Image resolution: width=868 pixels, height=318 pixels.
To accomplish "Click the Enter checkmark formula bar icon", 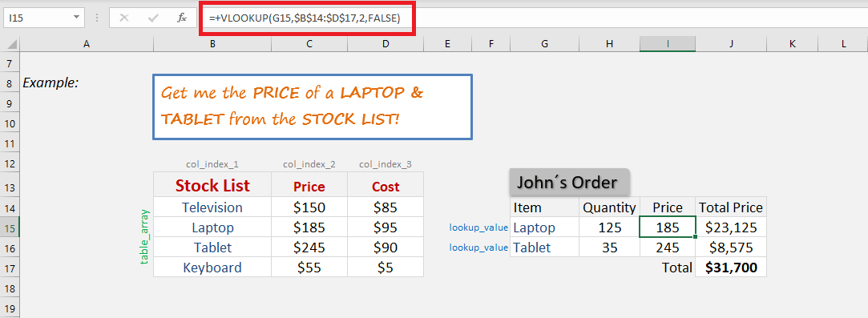I will (153, 18).
